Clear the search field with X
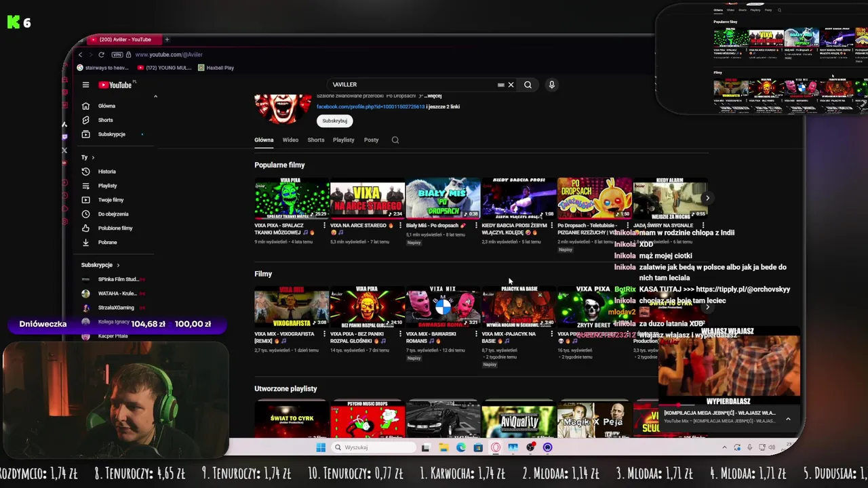Viewport: 868px width, 488px height. click(511, 85)
